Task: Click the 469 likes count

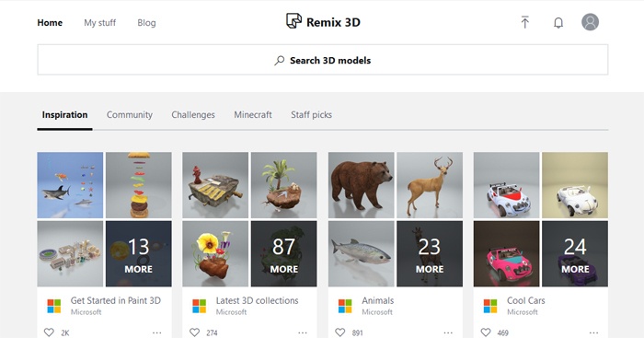Action: click(502, 332)
